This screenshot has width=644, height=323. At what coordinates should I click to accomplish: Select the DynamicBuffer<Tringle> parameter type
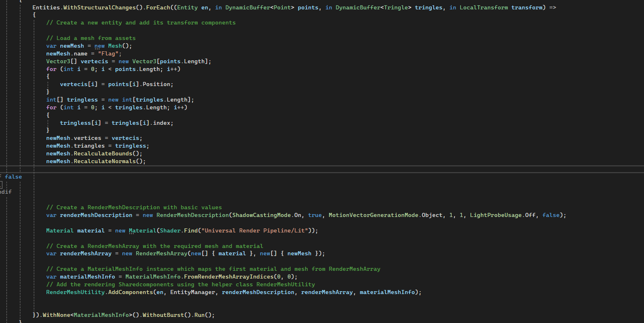[373, 7]
